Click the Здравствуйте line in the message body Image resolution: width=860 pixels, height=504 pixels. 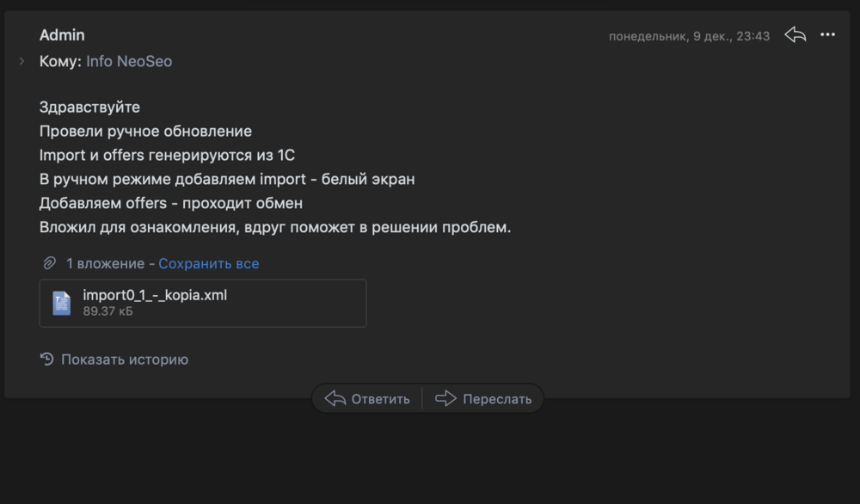[x=89, y=107]
